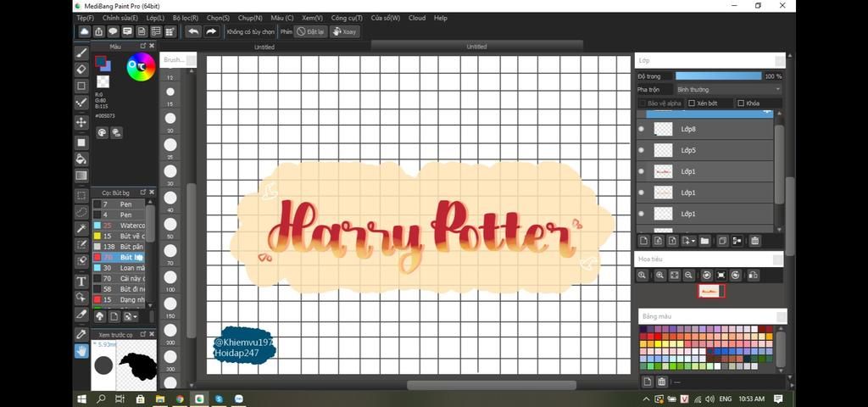The image size is (868, 407).
Task: Choose the Move tool
Action: click(81, 122)
